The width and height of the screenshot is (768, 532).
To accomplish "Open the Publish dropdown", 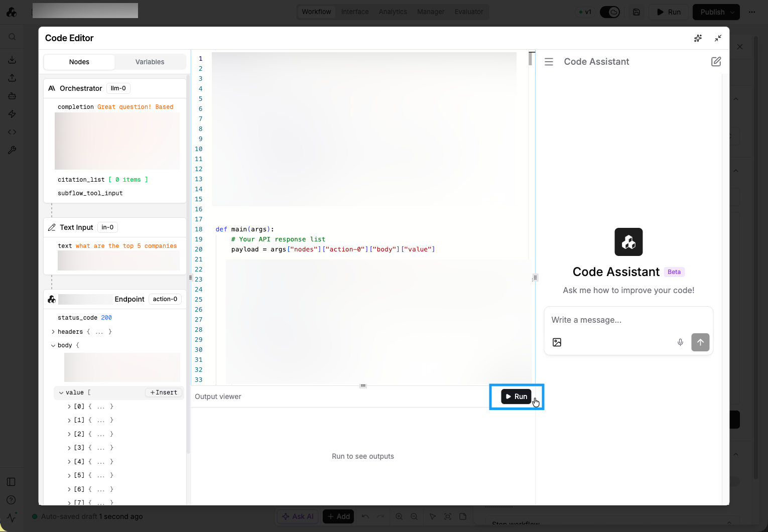I will coord(732,12).
